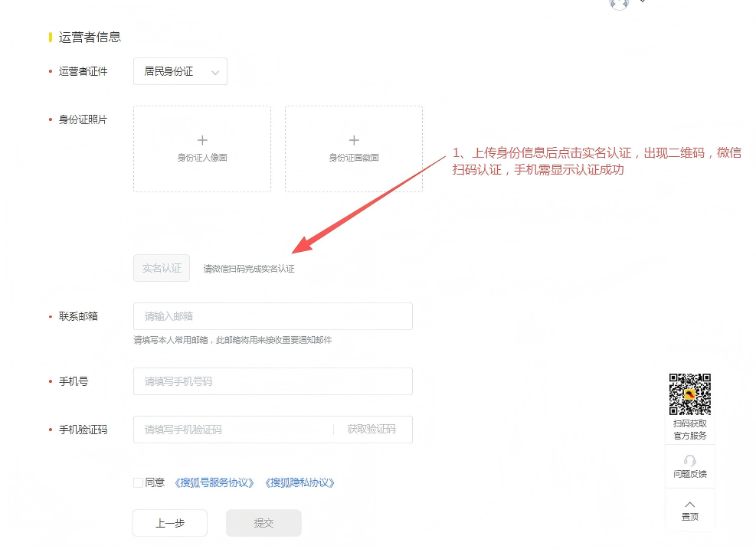The width and height of the screenshot is (756, 549).
Task: Open the 《搜狐号服务协议》 link
Action: pyautogui.click(x=214, y=482)
